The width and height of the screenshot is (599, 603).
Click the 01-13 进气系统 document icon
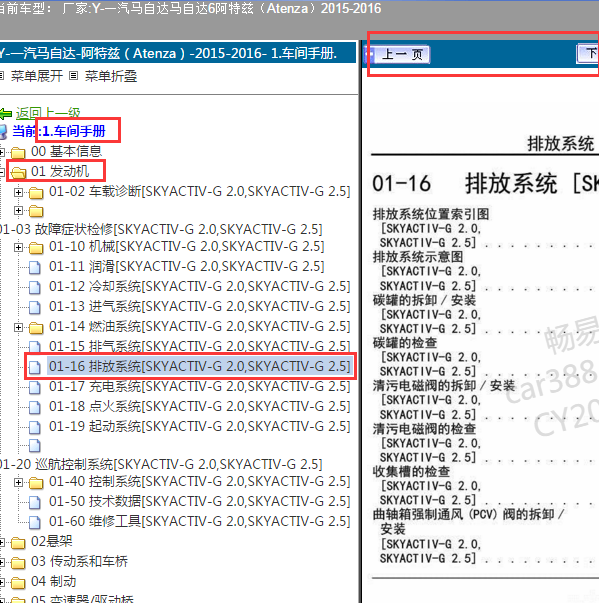pyautogui.click(x=35, y=307)
